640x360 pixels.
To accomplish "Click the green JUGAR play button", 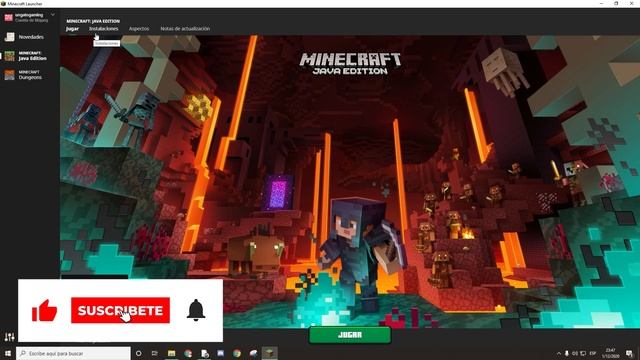I will point(350,335).
